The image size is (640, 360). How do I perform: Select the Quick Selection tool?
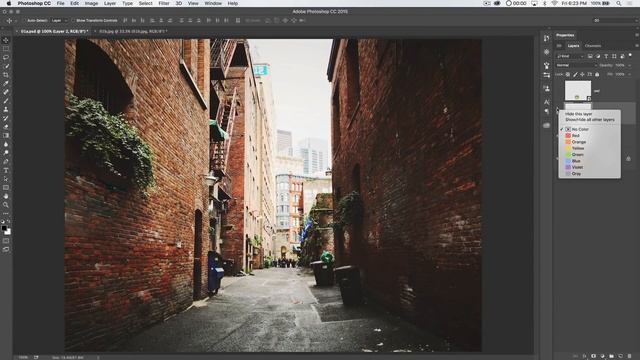tap(6, 66)
